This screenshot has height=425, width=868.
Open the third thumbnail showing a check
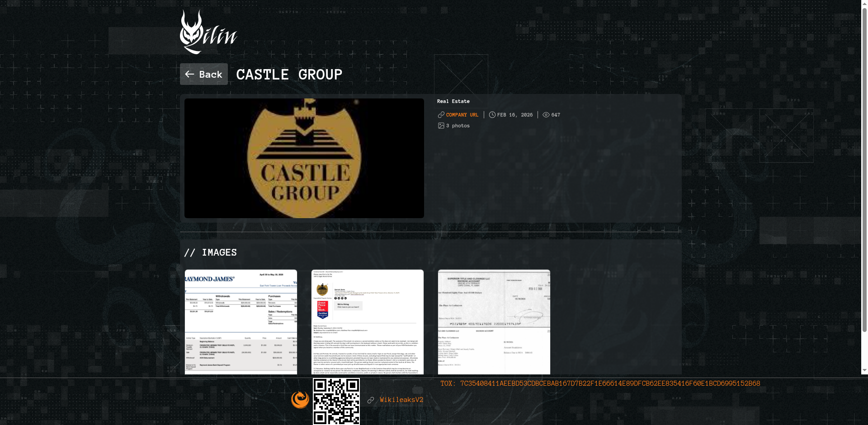(494, 322)
